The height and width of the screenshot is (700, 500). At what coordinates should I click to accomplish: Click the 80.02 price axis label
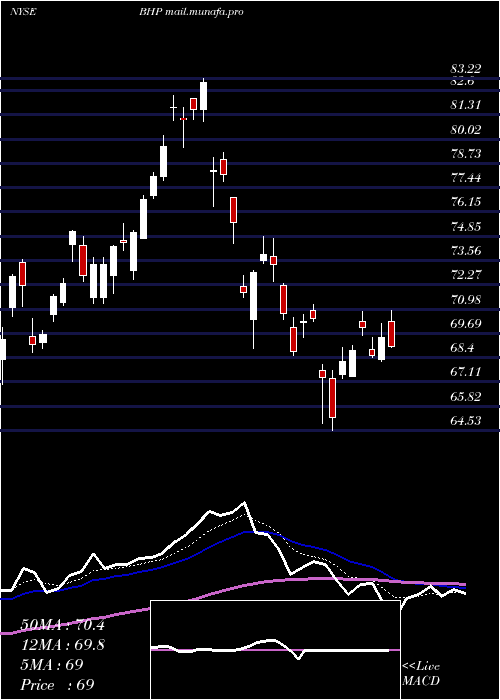tap(467, 130)
